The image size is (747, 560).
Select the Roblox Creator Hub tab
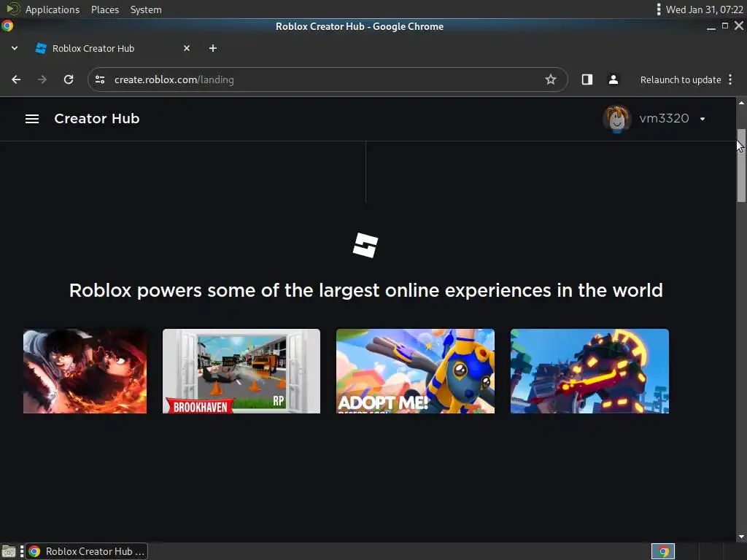click(112, 48)
